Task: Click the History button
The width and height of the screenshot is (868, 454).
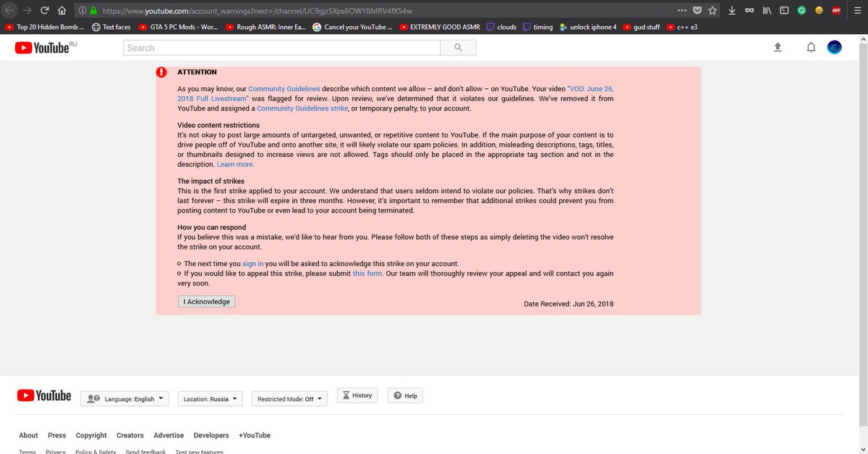Action: (357, 395)
